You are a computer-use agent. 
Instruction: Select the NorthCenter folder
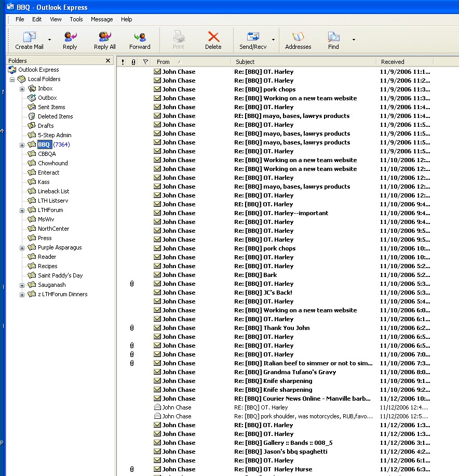tap(53, 229)
